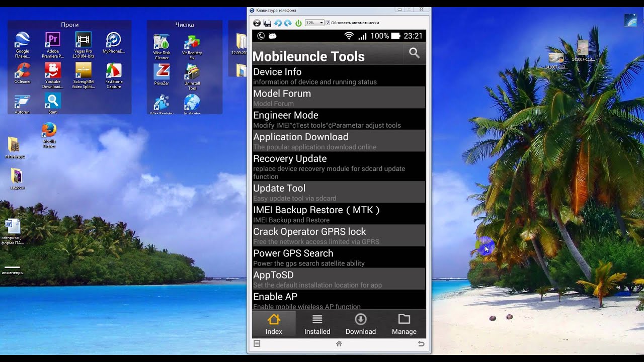Image resolution: width=644 pixels, height=362 pixels.
Task: Switch to the Index tab
Action: click(274, 324)
